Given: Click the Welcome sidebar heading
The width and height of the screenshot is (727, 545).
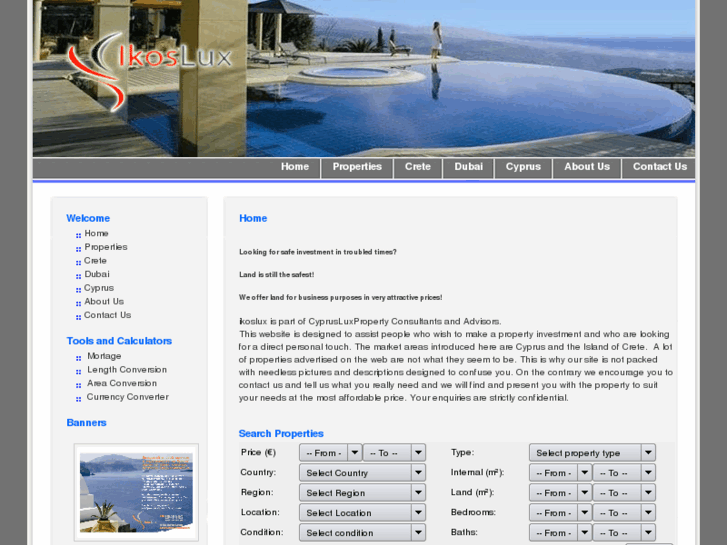Looking at the screenshot, I should point(88,218).
